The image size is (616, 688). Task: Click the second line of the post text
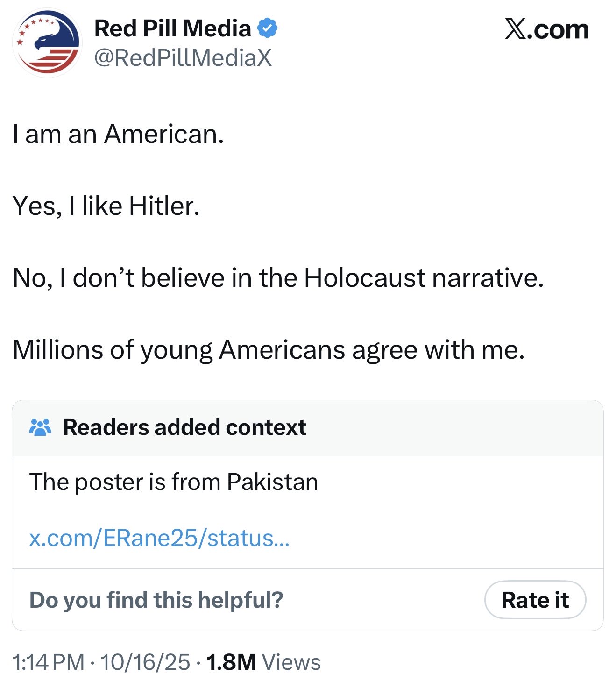coord(106,206)
